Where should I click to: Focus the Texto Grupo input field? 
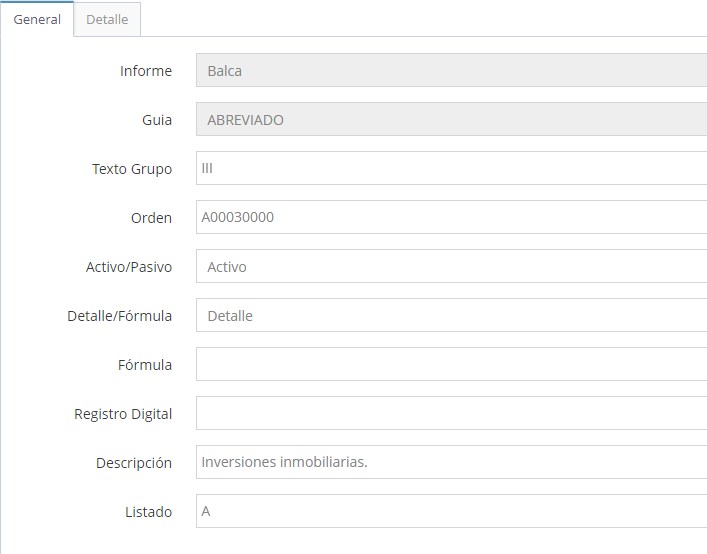click(x=450, y=169)
